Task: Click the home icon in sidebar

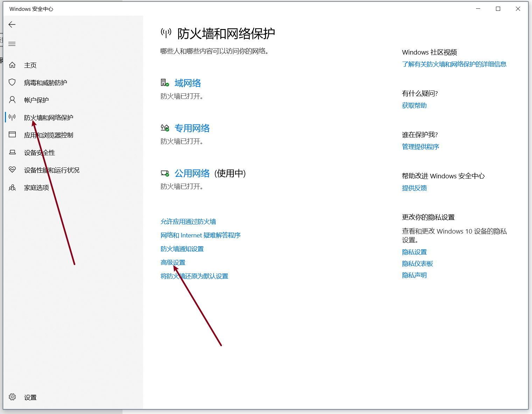Action: (12, 65)
